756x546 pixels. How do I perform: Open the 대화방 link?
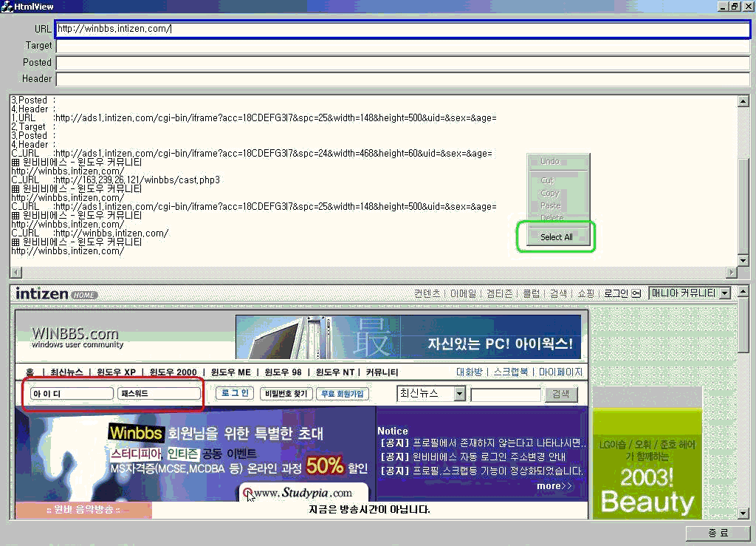pyautogui.click(x=469, y=372)
